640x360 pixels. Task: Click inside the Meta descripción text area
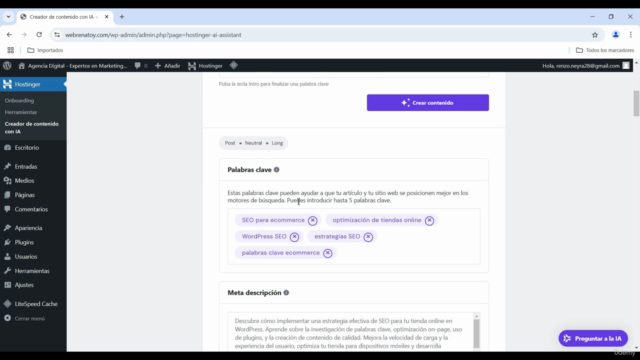[x=350, y=332]
